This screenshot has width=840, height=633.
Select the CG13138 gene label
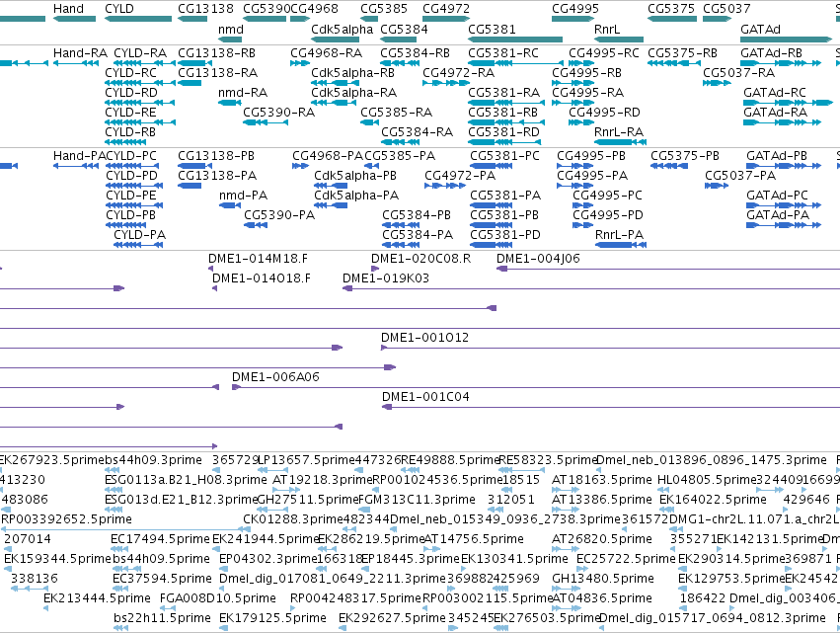(x=205, y=9)
